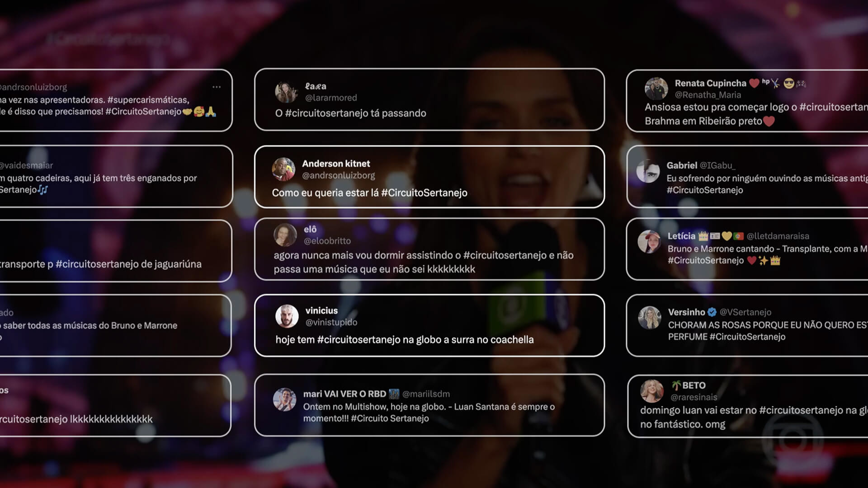
Task: Open #CircuitoSertanejo hashtag in Anderson's tweet
Action: 424,193
